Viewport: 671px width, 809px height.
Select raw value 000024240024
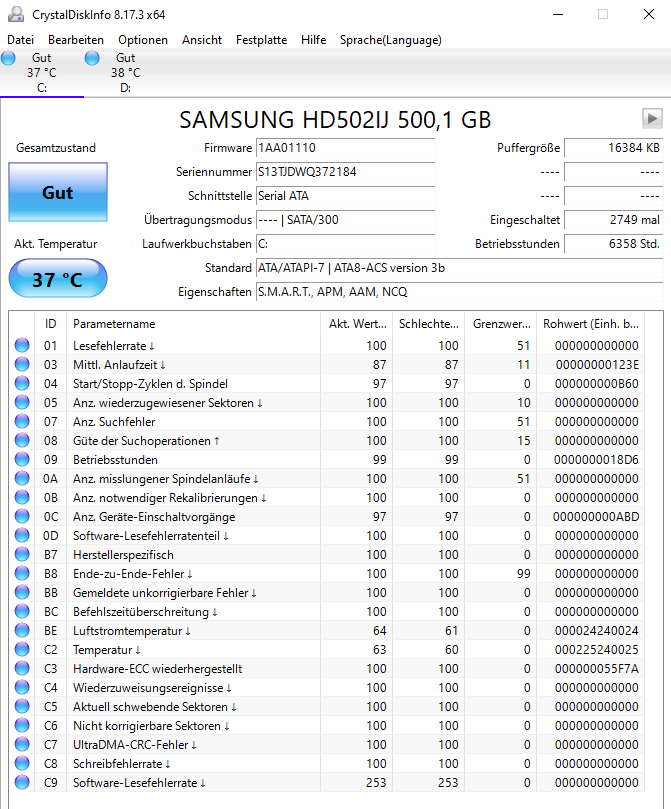click(x=597, y=630)
